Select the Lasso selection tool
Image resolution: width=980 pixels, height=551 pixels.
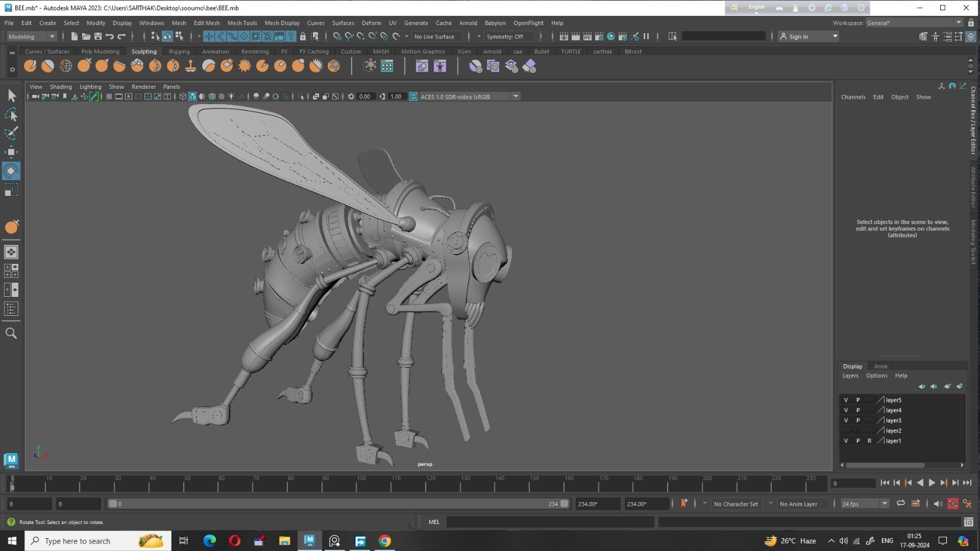coord(11,114)
